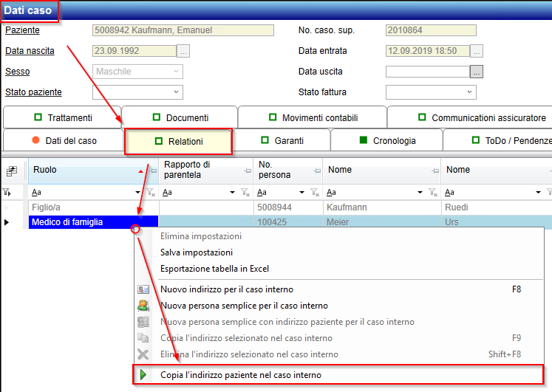Pin the Rapporto di parentela column
Viewport: 552px width, 392px height.
click(x=248, y=171)
